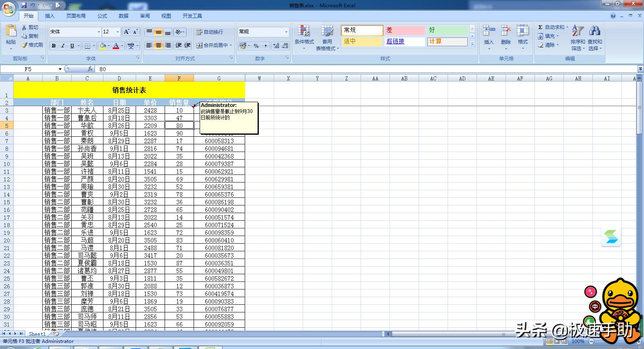This screenshot has width=644, height=349.
Task: Apply the red font color
Action: [116, 46]
